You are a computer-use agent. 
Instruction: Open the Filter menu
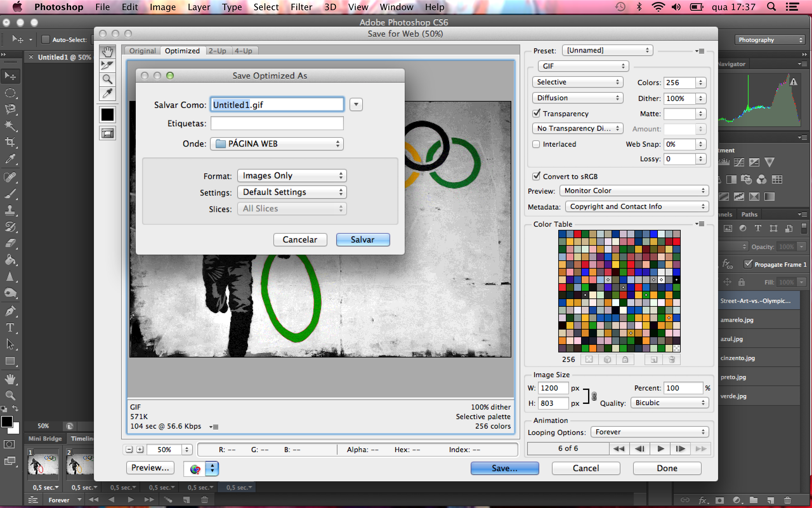coord(301,7)
